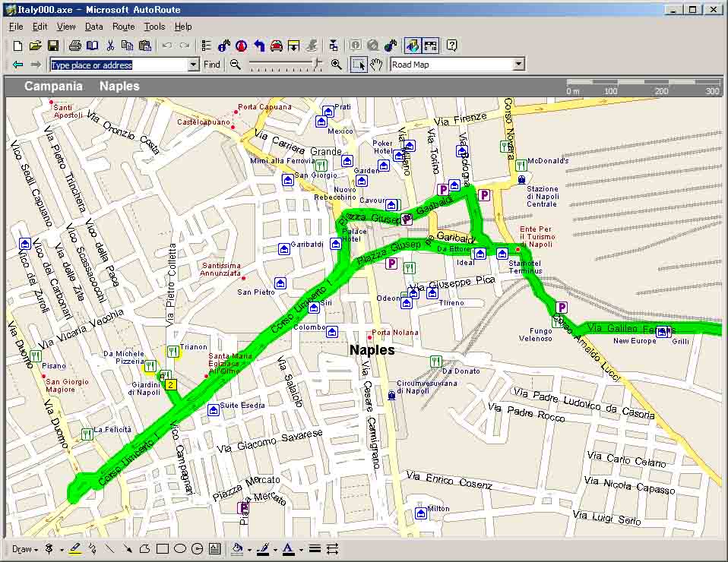The image size is (728, 562).
Task: Apply the fill color paint bucket
Action: tap(237, 550)
